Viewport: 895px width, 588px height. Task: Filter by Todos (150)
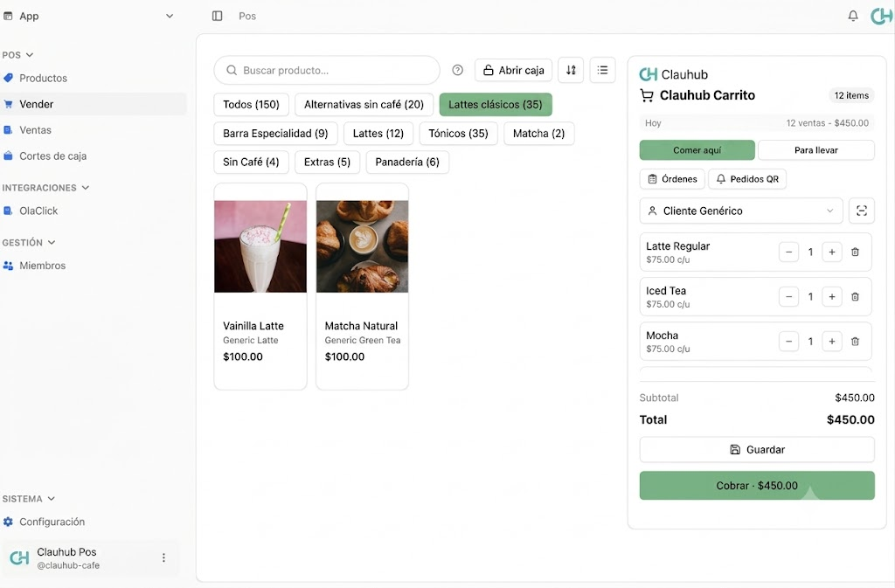click(x=251, y=104)
